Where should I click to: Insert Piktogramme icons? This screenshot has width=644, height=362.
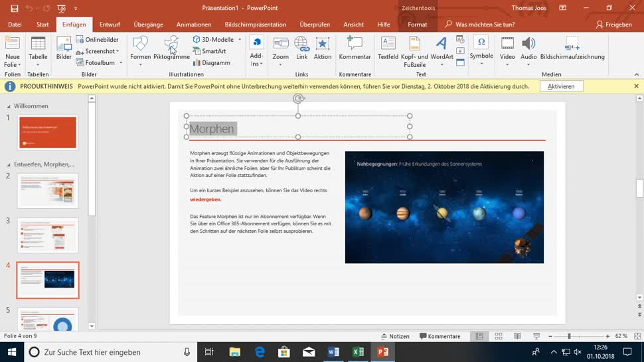click(x=171, y=48)
